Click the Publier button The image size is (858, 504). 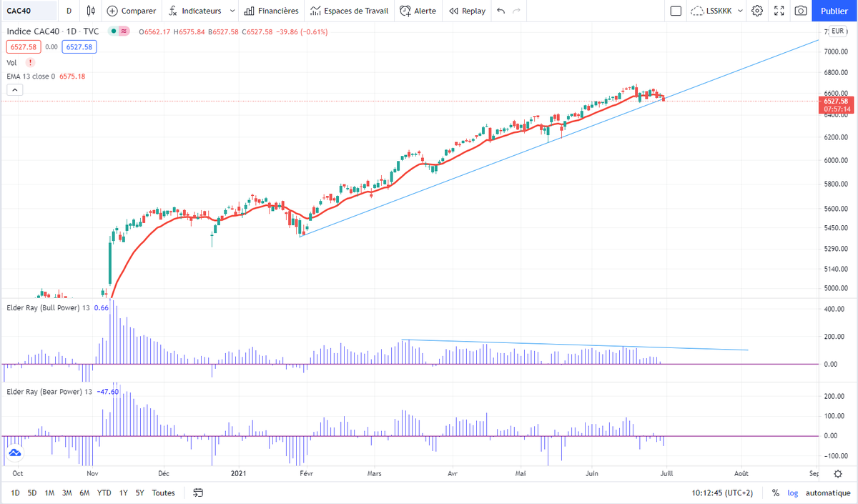click(834, 11)
